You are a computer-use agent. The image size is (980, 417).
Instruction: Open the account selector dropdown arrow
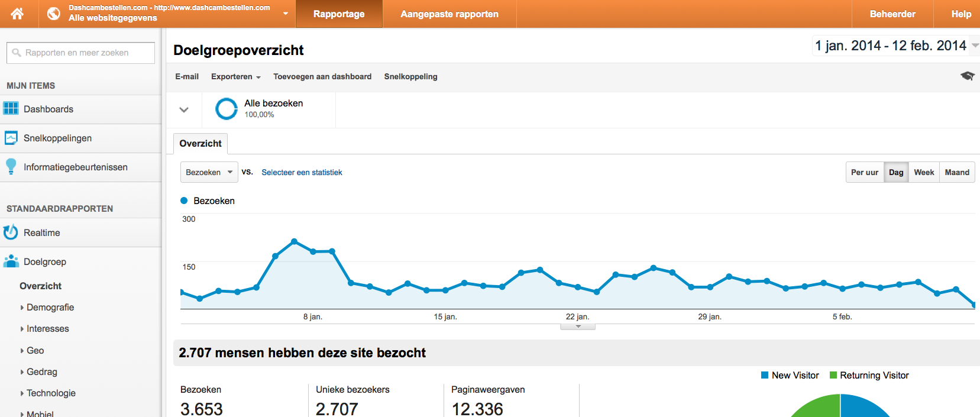pos(286,13)
